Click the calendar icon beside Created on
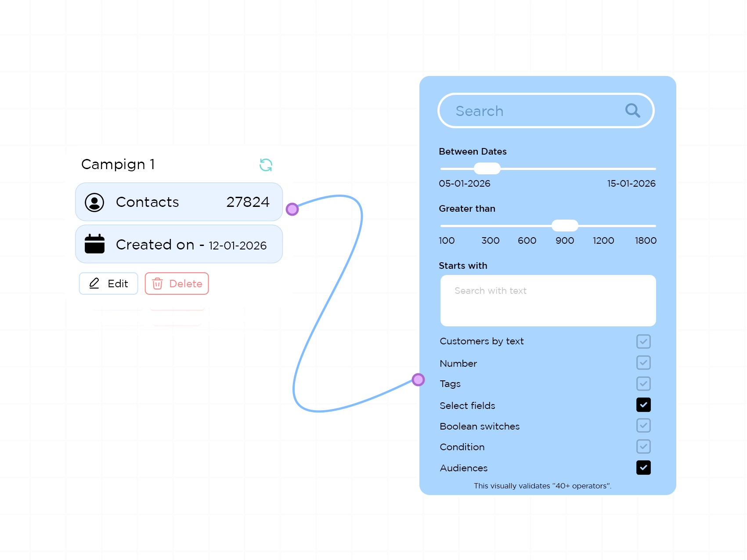The image size is (747, 560). coord(94,244)
